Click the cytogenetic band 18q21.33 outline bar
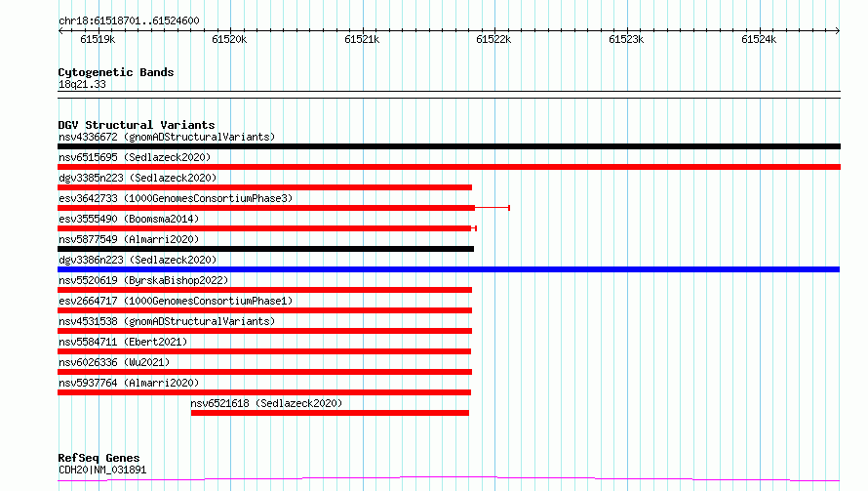The width and height of the screenshot is (868, 491). point(449,95)
